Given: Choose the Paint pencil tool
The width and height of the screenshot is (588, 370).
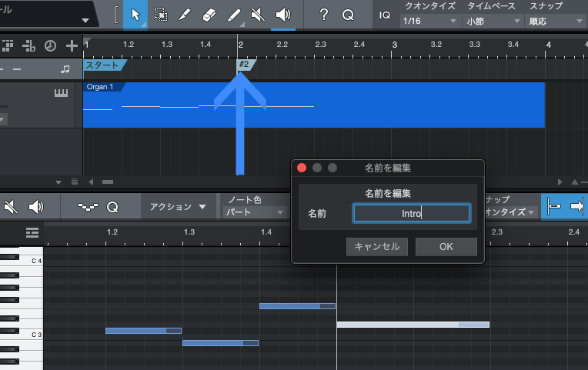Looking at the screenshot, I should [x=234, y=15].
